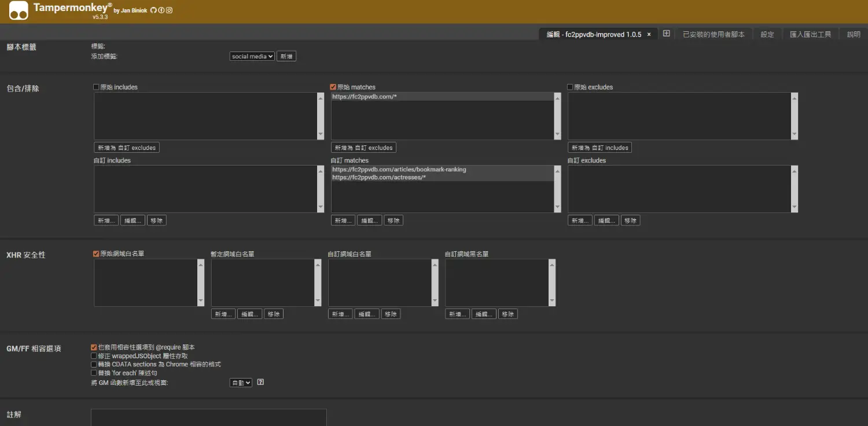
Task: Go to the 設定 tab
Action: [767, 35]
